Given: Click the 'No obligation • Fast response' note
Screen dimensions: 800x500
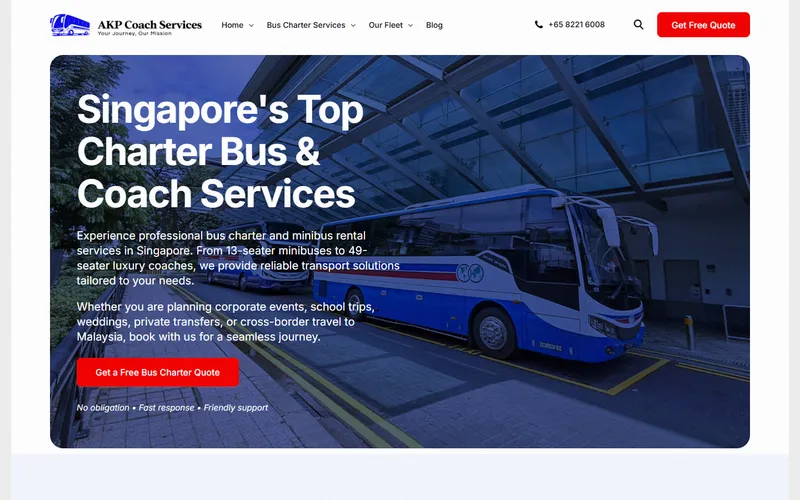Looking at the screenshot, I should pos(172,408).
